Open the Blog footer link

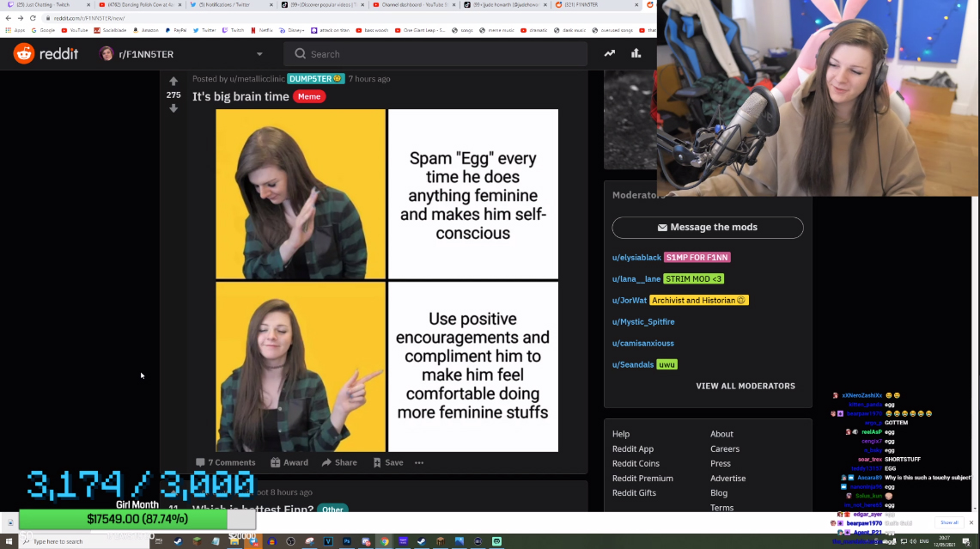point(719,492)
